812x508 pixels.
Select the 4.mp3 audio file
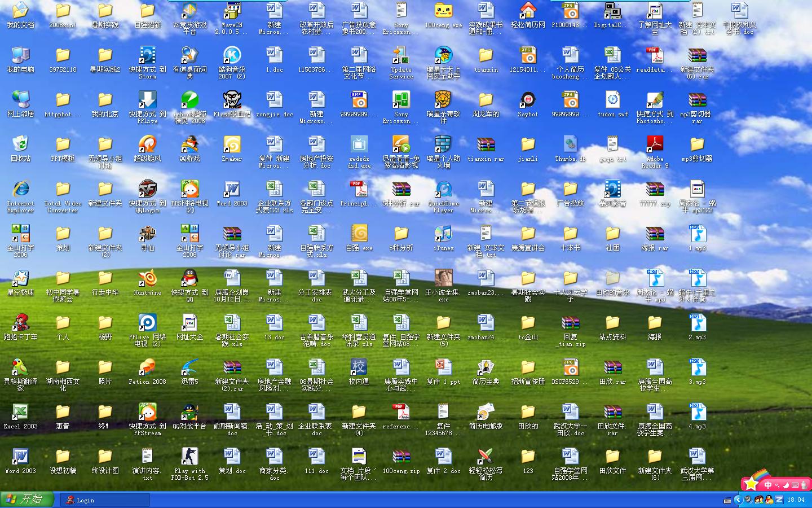pyautogui.click(x=697, y=416)
